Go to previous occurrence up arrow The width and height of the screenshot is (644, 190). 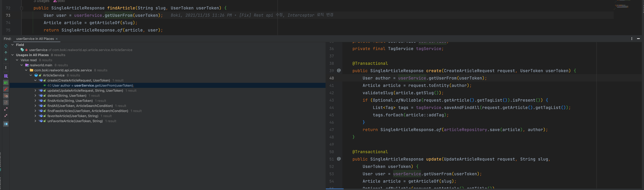6,53
